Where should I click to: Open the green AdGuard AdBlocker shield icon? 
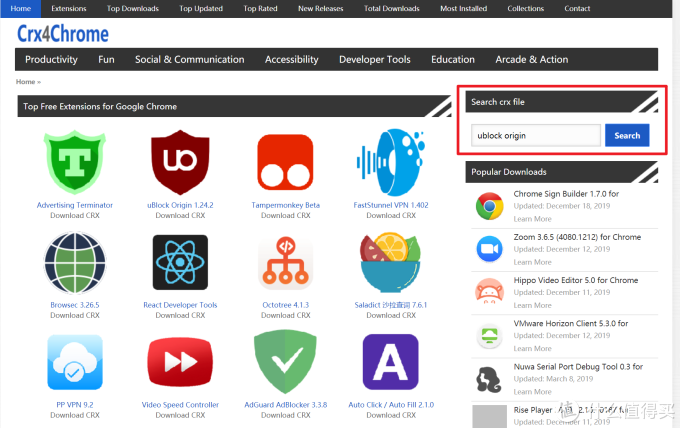point(285,362)
